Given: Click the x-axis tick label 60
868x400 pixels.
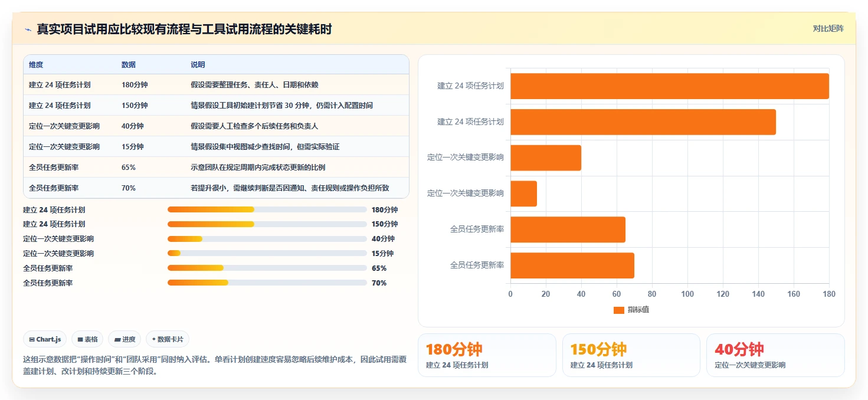Looking at the screenshot, I should (617, 294).
